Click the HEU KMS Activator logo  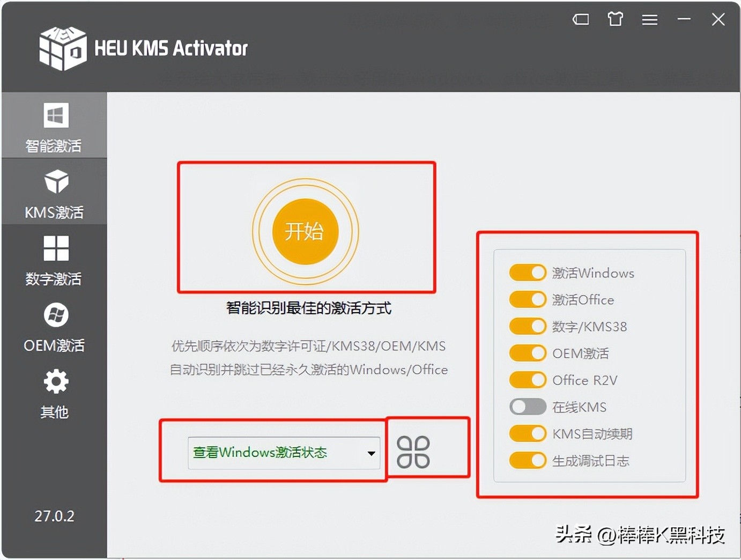[x=141, y=48]
